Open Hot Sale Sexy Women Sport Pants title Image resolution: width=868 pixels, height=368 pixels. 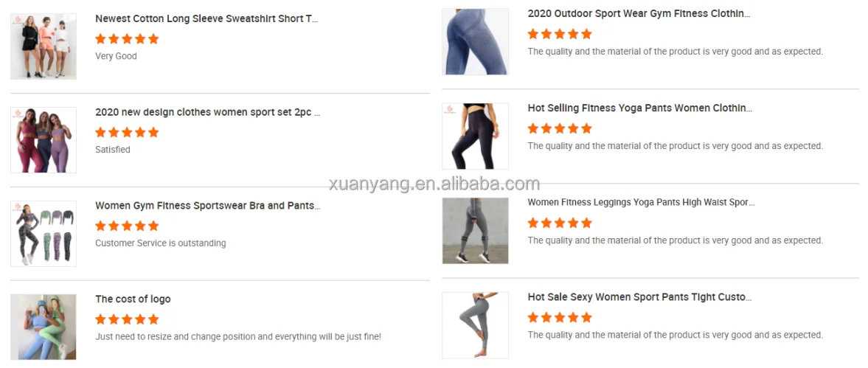[640, 297]
